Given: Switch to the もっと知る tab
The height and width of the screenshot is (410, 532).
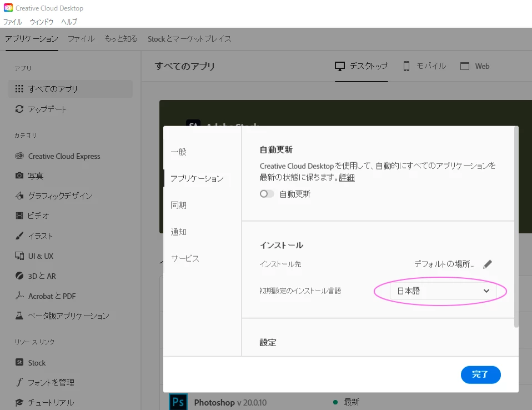Looking at the screenshot, I should (x=121, y=39).
